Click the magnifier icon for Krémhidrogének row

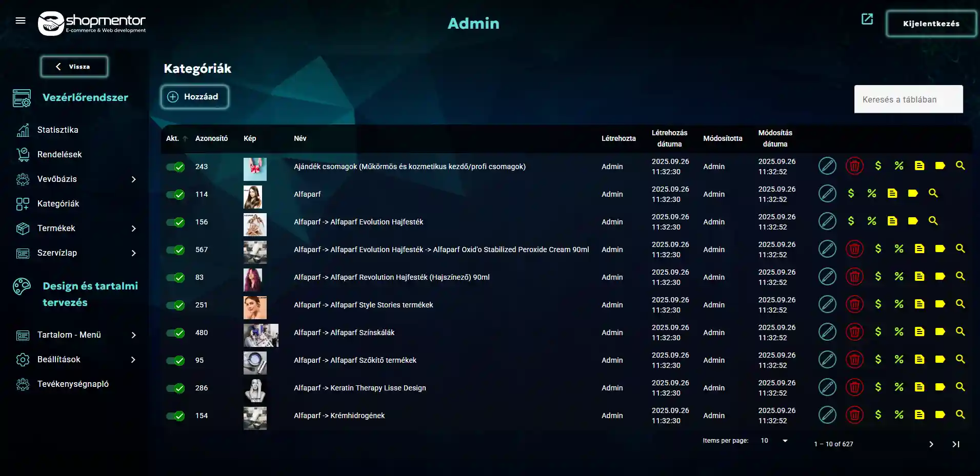[x=960, y=415]
